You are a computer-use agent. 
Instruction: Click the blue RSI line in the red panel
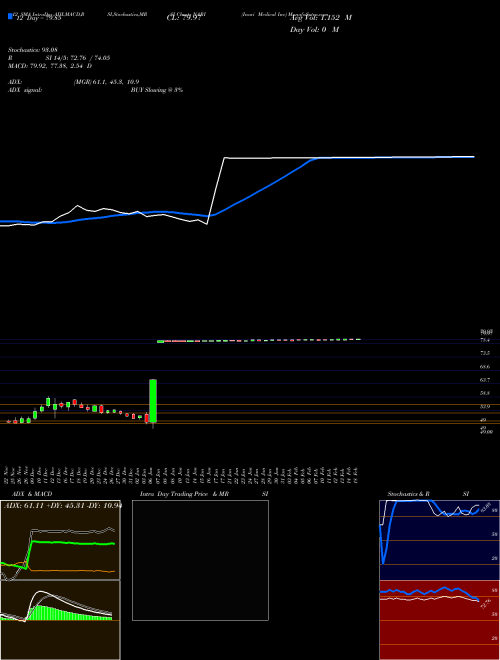pyautogui.click(x=429, y=591)
